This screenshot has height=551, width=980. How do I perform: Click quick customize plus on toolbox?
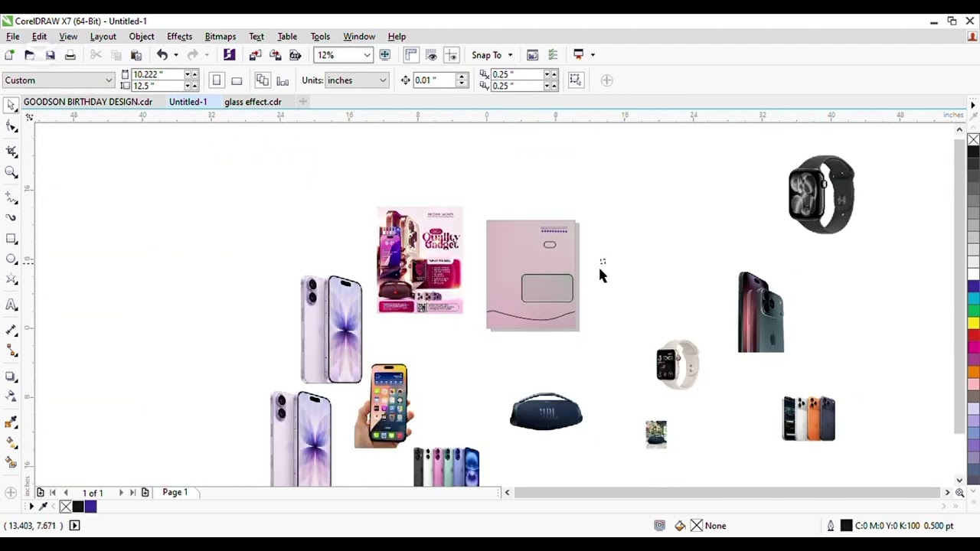coord(11,492)
